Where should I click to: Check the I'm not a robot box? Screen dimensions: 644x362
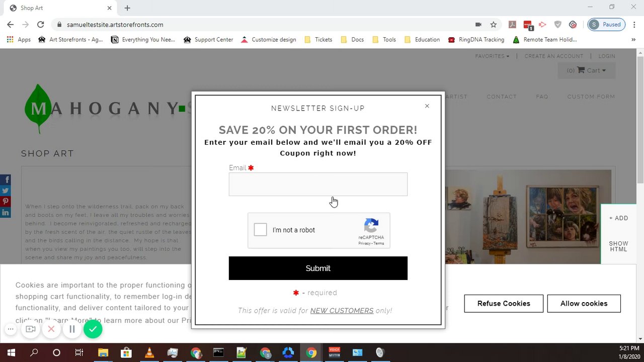260,230
